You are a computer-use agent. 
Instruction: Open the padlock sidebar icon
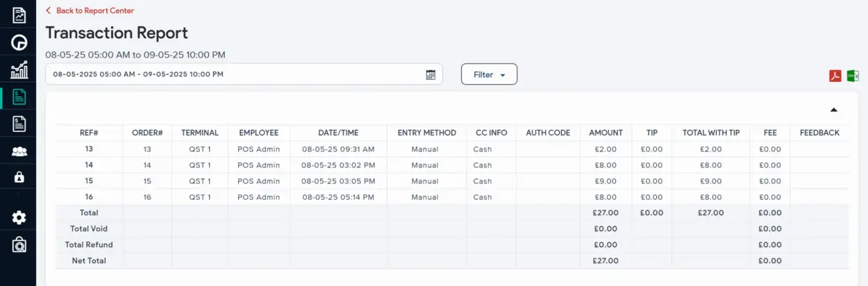click(19, 177)
